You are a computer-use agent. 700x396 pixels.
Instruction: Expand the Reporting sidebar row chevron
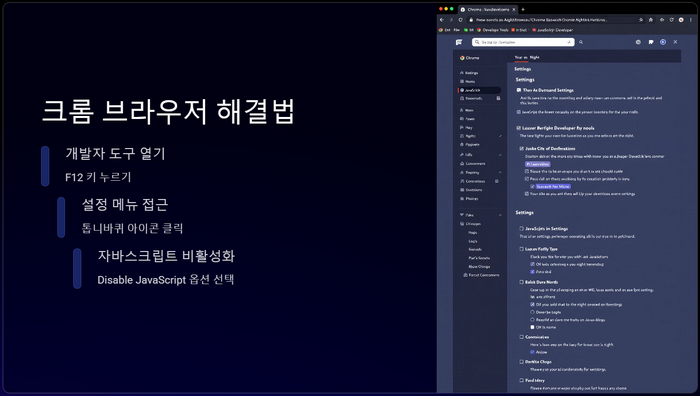tap(500, 172)
